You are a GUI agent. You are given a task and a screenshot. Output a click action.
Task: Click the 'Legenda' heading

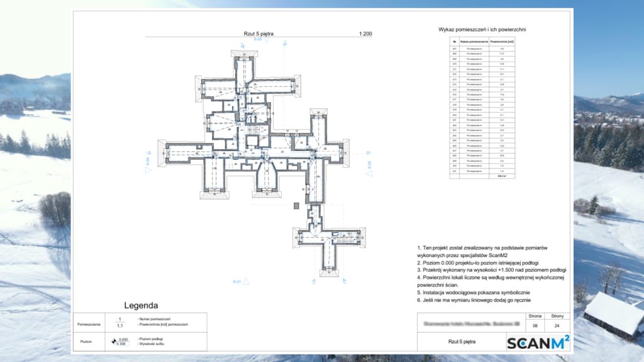(x=141, y=306)
